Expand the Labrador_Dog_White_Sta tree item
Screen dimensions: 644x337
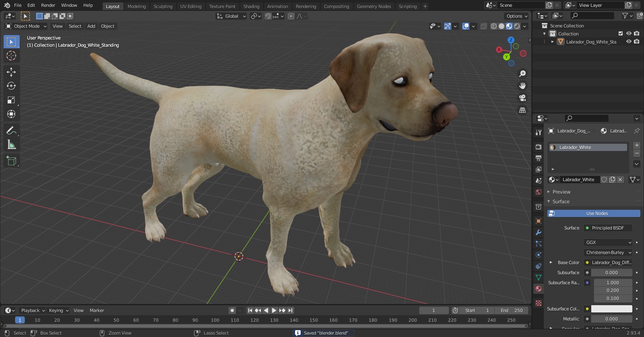553,41
